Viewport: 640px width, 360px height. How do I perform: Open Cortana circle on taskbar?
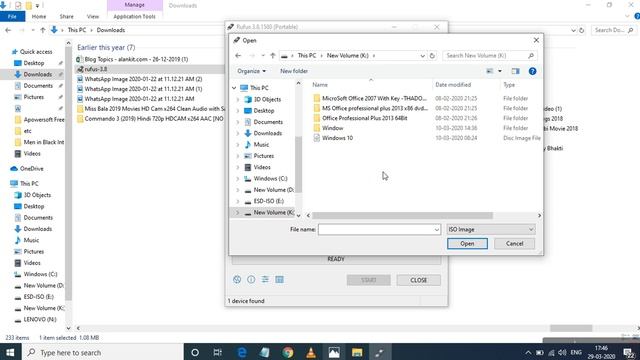coord(195,352)
